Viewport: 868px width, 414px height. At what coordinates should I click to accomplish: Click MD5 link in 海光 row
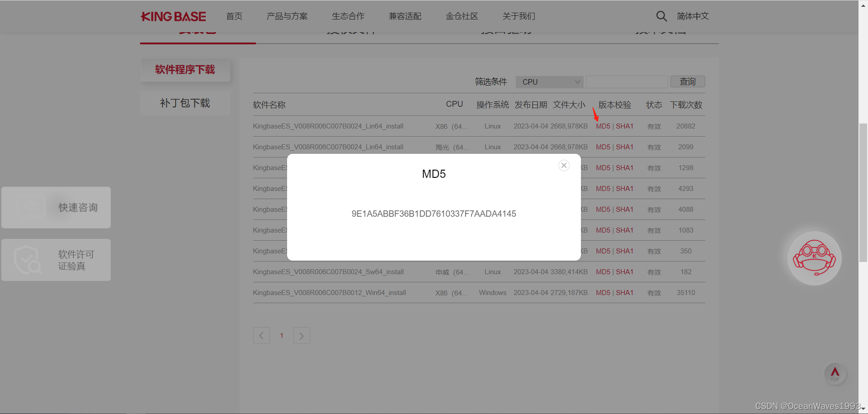(x=603, y=147)
